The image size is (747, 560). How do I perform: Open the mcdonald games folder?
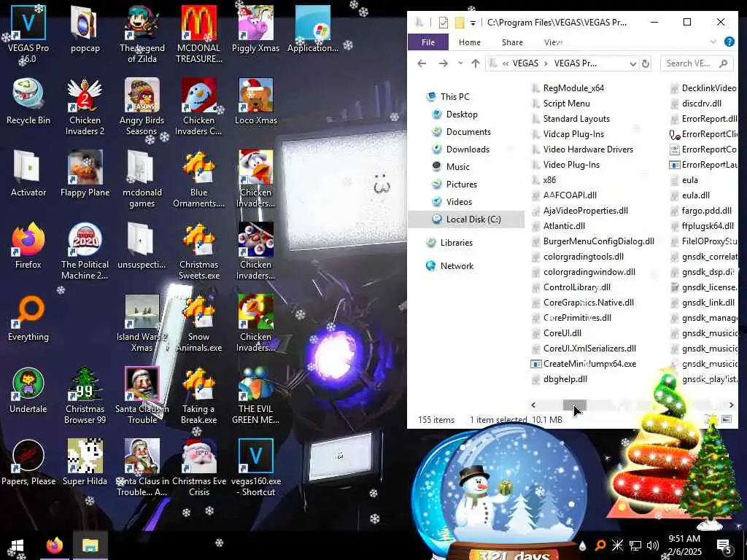click(142, 179)
